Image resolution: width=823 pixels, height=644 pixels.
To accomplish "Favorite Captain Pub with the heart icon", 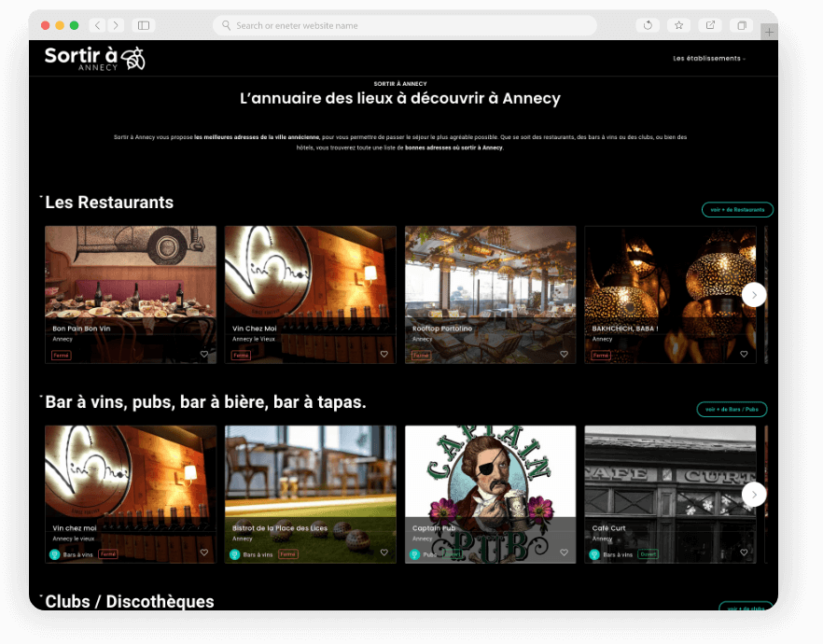I will [564, 553].
